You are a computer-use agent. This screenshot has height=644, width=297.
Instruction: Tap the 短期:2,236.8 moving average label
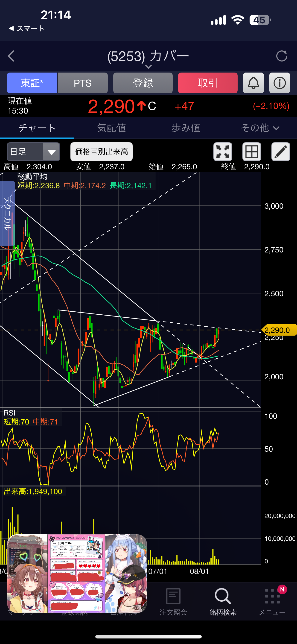38,185
